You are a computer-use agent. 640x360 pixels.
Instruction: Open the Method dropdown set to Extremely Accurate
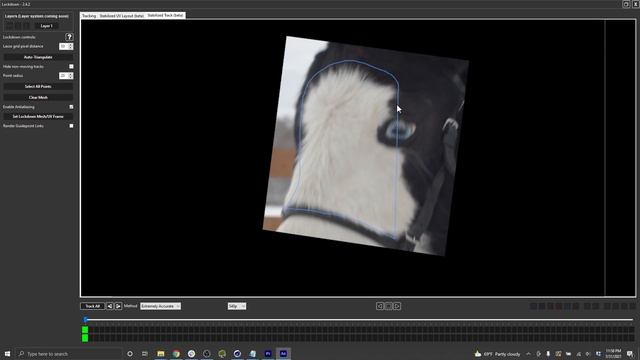click(160, 306)
